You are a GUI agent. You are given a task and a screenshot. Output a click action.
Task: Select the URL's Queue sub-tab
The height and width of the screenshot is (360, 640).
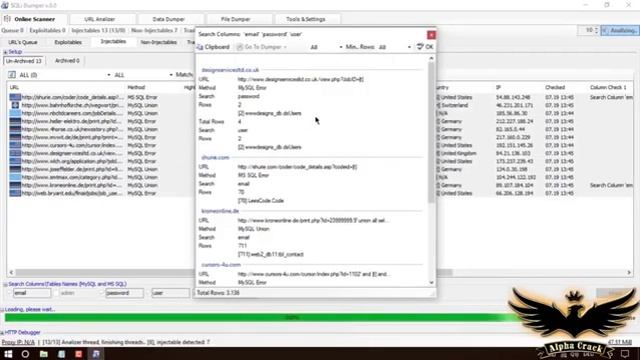pyautogui.click(x=22, y=42)
